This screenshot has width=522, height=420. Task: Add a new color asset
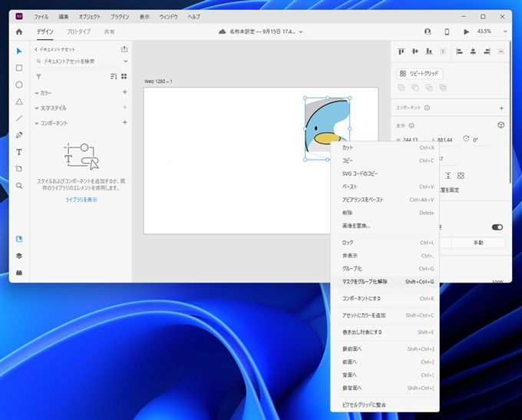click(x=125, y=92)
